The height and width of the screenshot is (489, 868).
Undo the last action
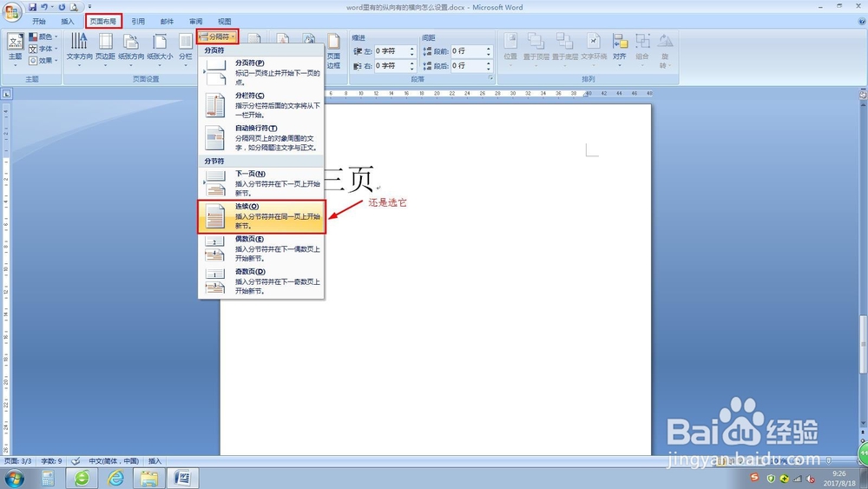(44, 7)
